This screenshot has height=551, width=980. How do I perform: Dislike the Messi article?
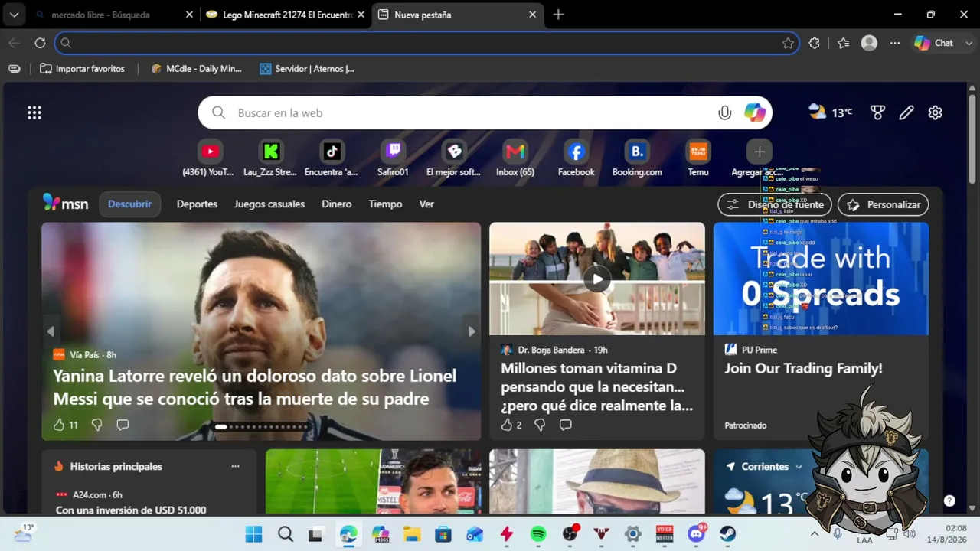point(96,425)
